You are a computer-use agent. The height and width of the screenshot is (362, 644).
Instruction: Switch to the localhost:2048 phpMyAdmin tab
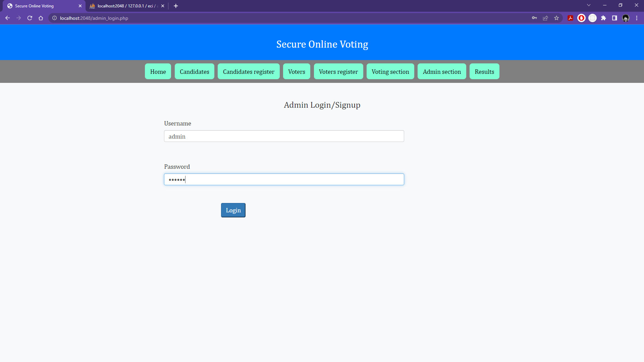pyautogui.click(x=124, y=6)
